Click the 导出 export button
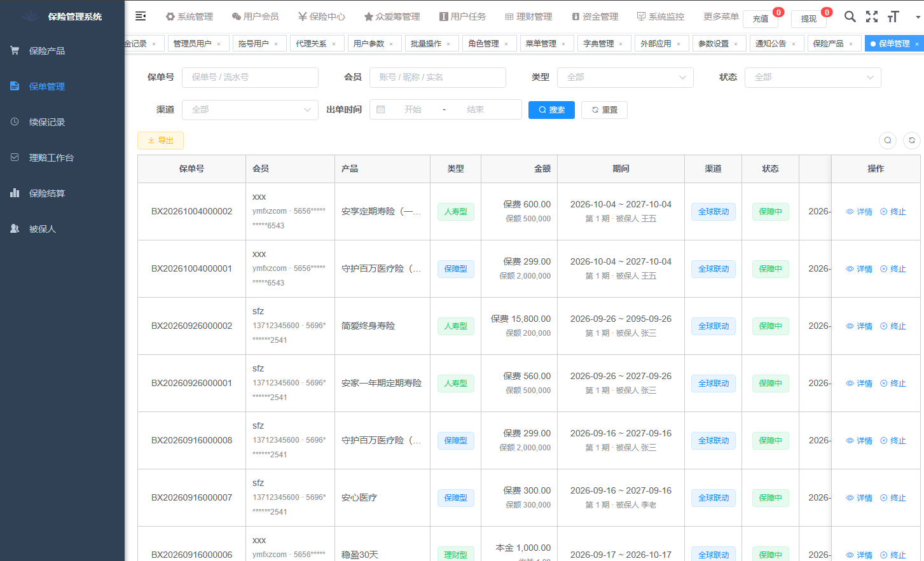 point(160,141)
